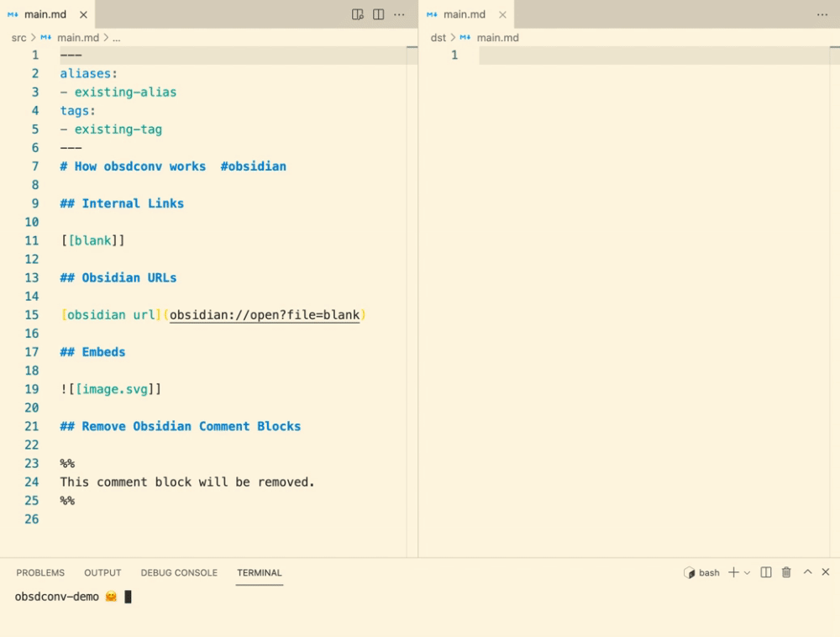Click the 'obsidian url' link text
This screenshot has height=637, width=840.
click(x=111, y=314)
